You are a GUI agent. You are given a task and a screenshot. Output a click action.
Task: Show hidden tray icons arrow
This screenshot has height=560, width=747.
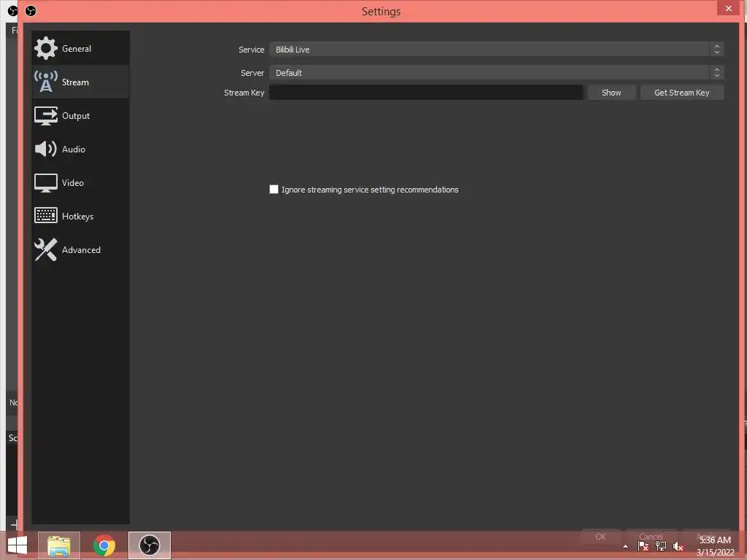(x=625, y=547)
